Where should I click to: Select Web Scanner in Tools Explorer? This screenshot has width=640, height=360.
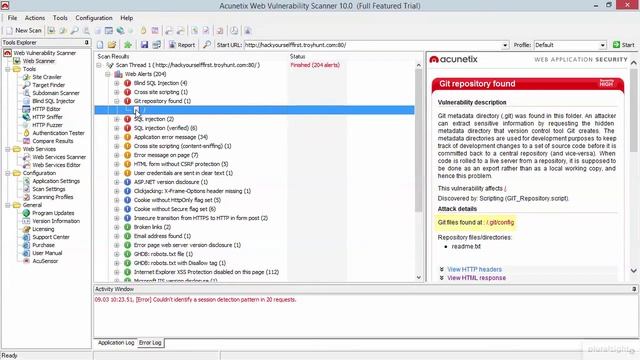pos(38,61)
